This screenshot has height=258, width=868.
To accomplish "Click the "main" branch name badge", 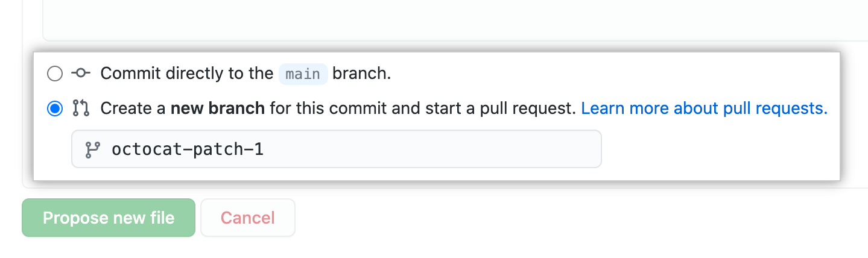I will [x=303, y=74].
